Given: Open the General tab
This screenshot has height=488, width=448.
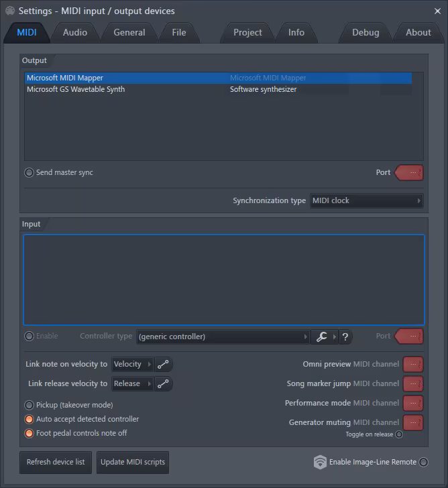Looking at the screenshot, I should click(x=129, y=33).
